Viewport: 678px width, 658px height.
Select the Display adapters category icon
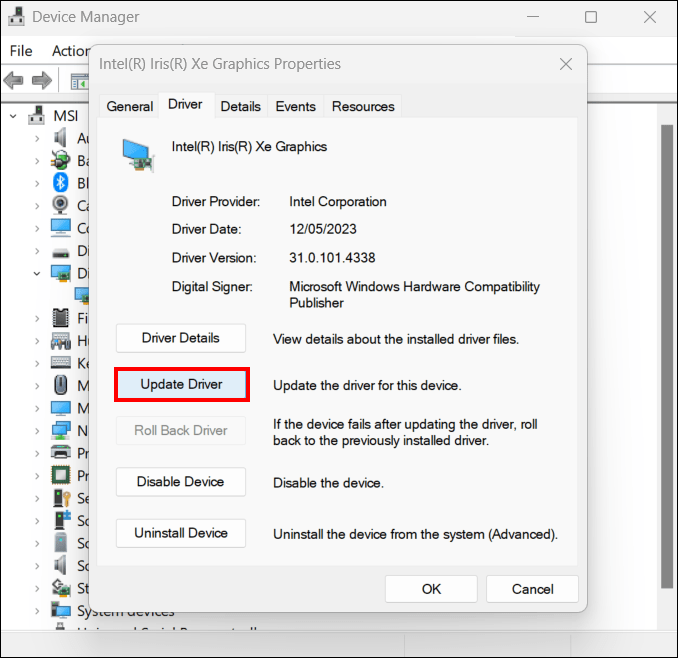(61, 273)
